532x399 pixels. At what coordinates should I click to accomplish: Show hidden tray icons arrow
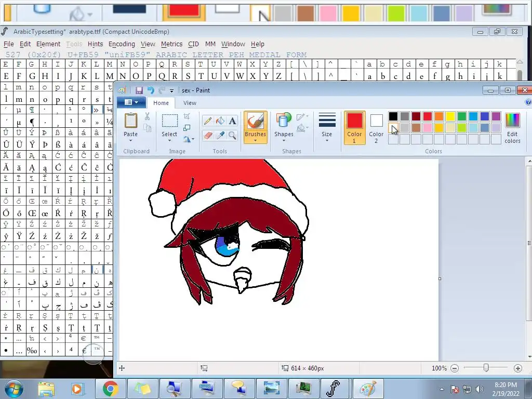click(442, 389)
